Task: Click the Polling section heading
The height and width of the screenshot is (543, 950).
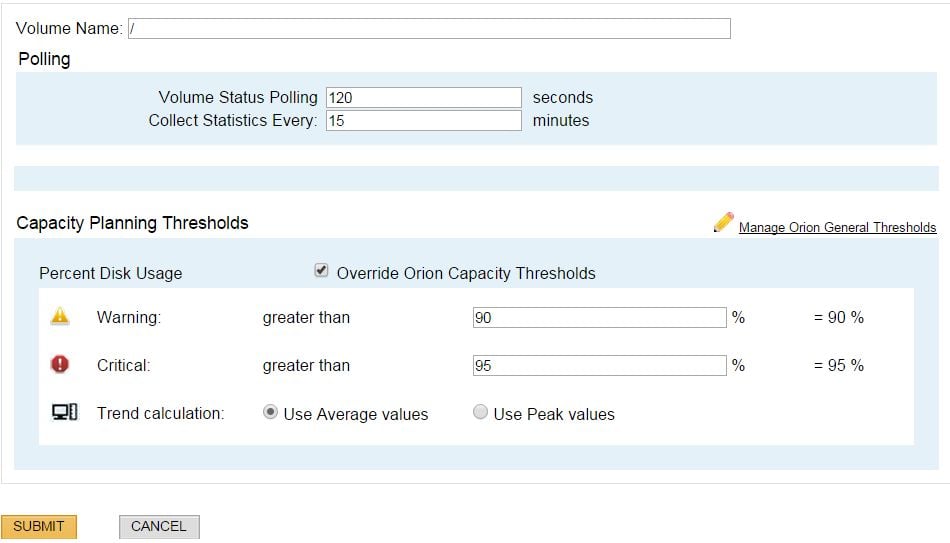Action: click(x=44, y=59)
